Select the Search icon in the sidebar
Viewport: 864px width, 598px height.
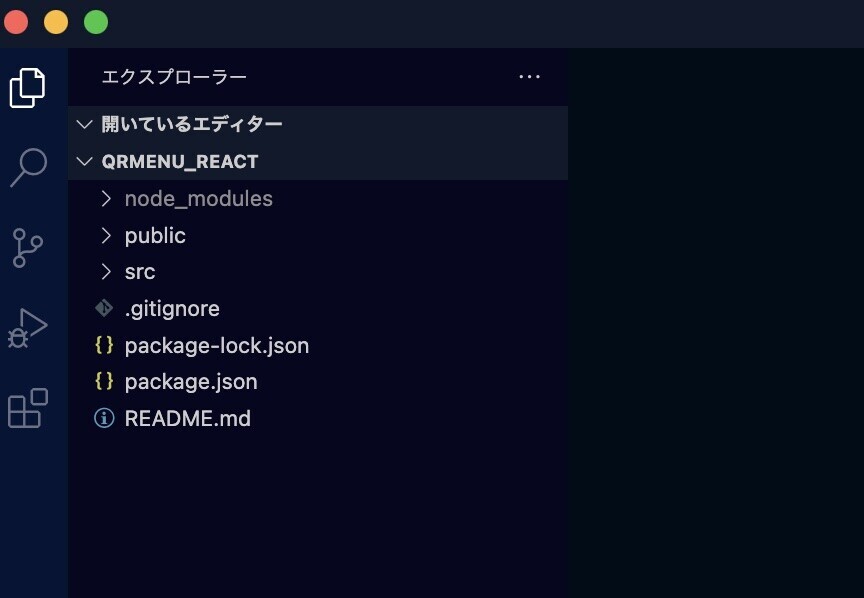(29, 167)
